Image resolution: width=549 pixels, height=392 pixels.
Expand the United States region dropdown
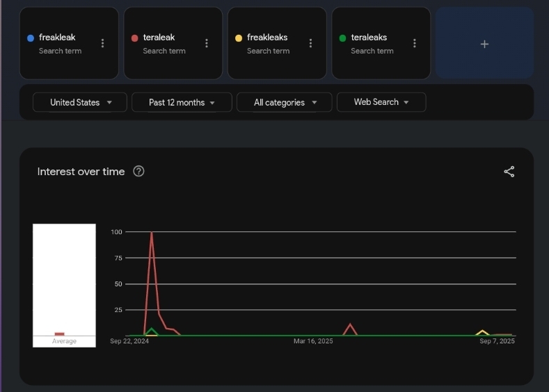(x=80, y=102)
